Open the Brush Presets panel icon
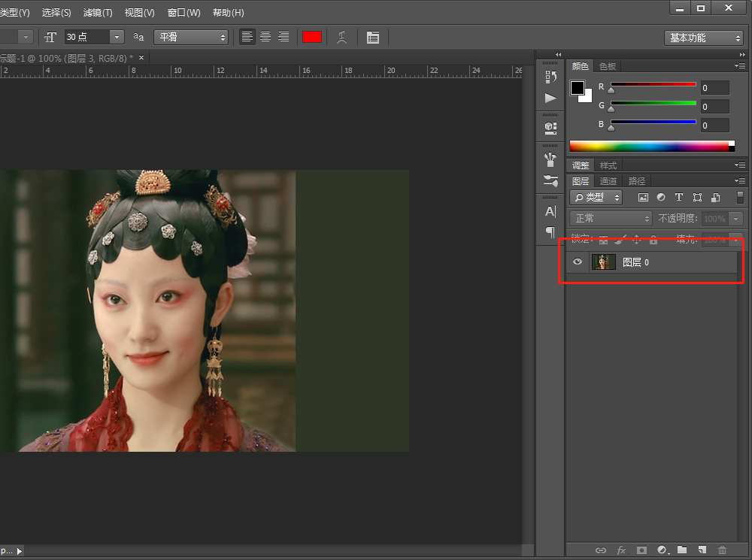Viewport: 752px width, 560px height. (550, 180)
